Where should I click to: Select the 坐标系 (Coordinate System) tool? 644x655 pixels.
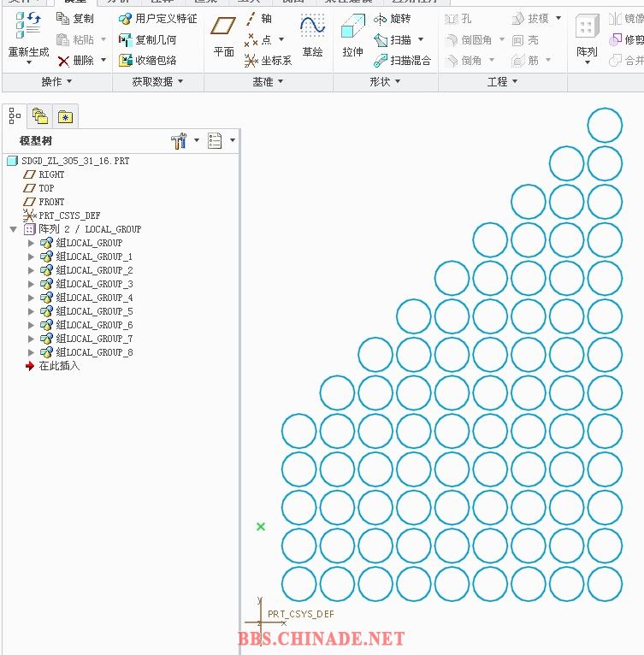click(268, 61)
